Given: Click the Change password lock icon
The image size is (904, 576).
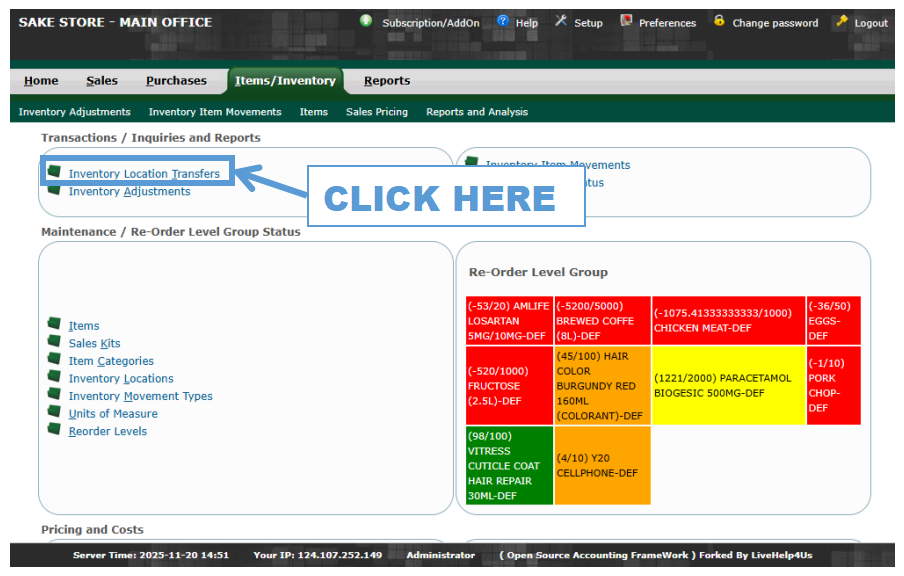Looking at the screenshot, I should pyautogui.click(x=719, y=21).
